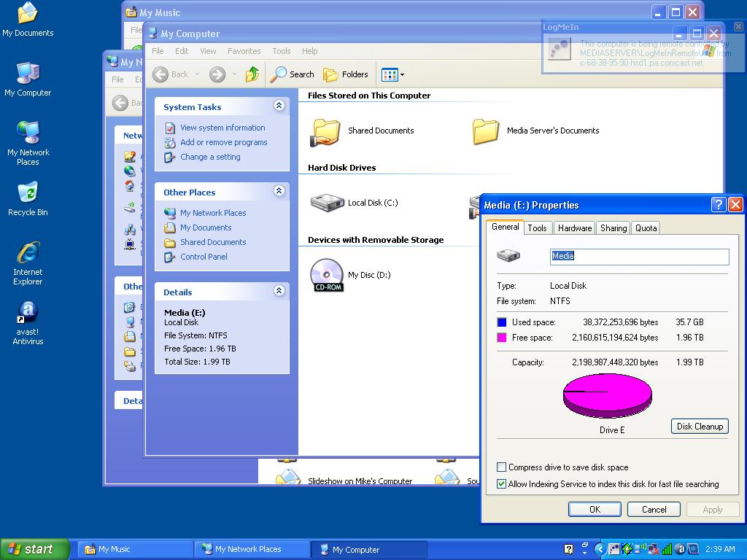Launch Internet Explorer from the desktop

click(x=28, y=253)
